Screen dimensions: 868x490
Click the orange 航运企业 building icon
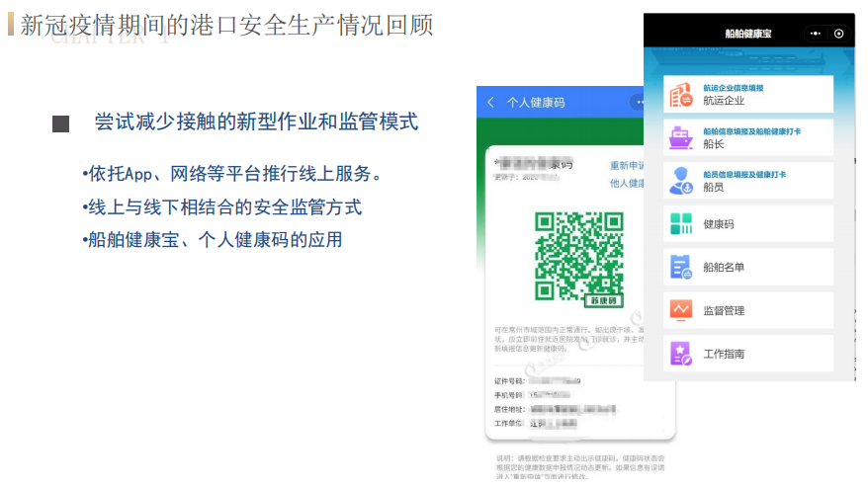pyautogui.click(x=681, y=95)
